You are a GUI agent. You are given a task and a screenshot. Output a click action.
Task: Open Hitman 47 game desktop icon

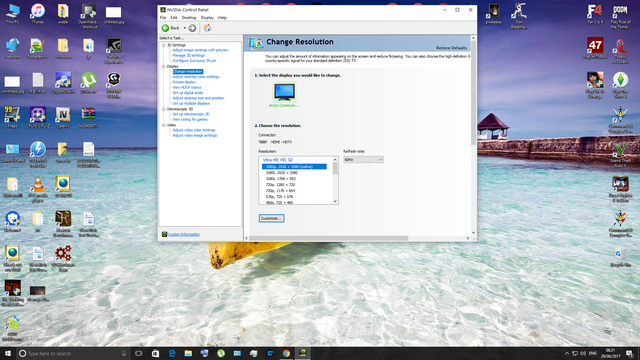pos(595,48)
